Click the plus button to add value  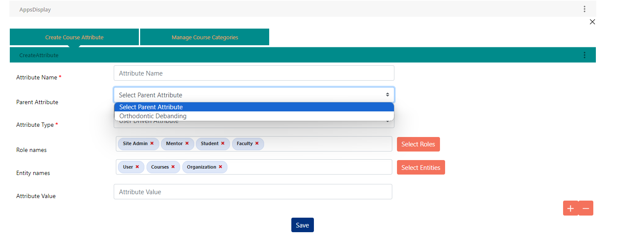point(570,208)
